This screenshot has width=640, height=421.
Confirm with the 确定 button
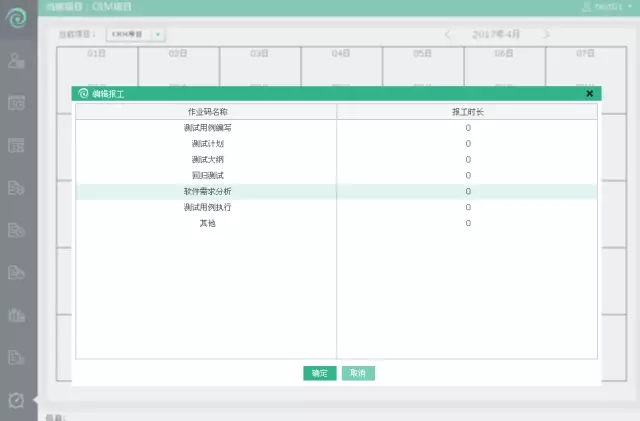[x=320, y=373]
